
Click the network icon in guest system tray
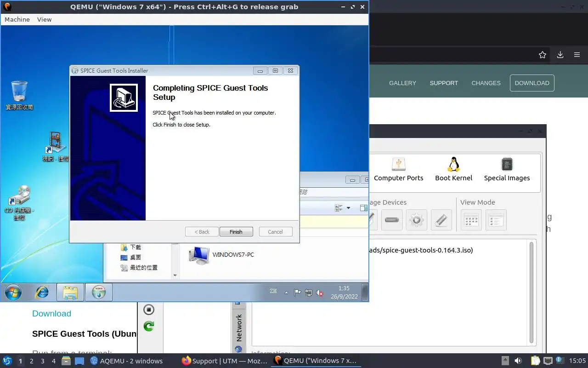(x=309, y=293)
